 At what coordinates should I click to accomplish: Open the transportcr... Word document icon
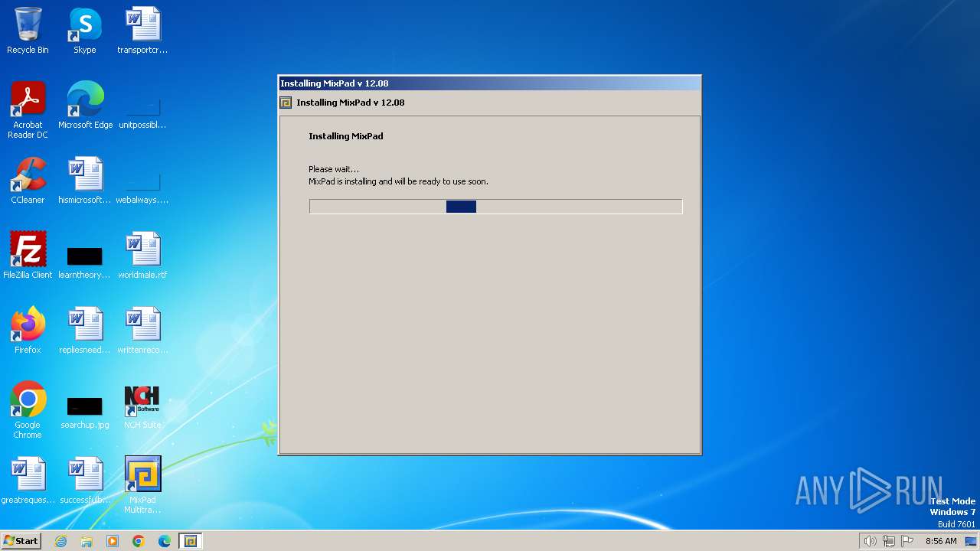[142, 31]
